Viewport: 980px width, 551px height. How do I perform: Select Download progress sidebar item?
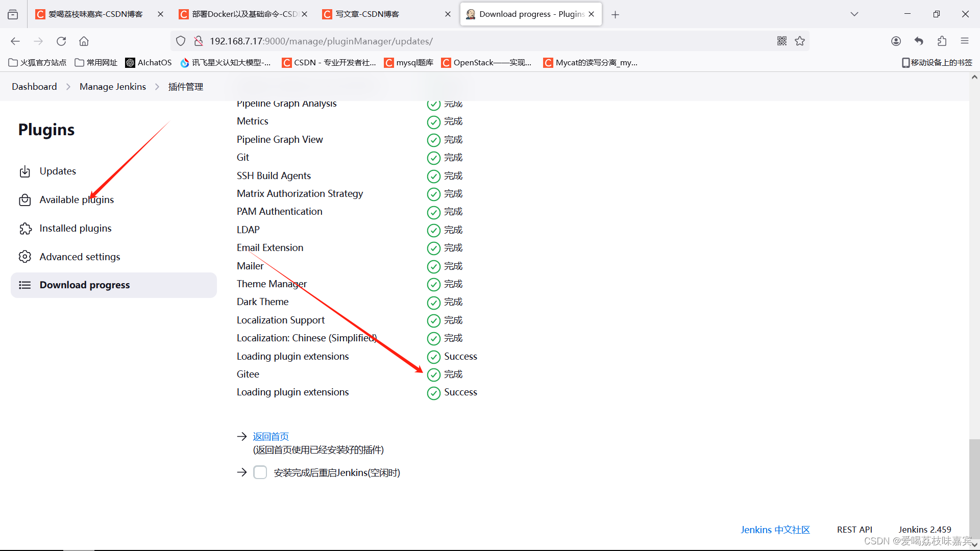coord(114,285)
